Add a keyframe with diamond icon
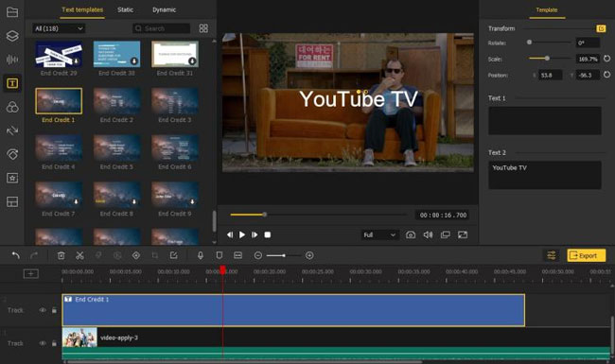615x364 pixels. (136, 255)
